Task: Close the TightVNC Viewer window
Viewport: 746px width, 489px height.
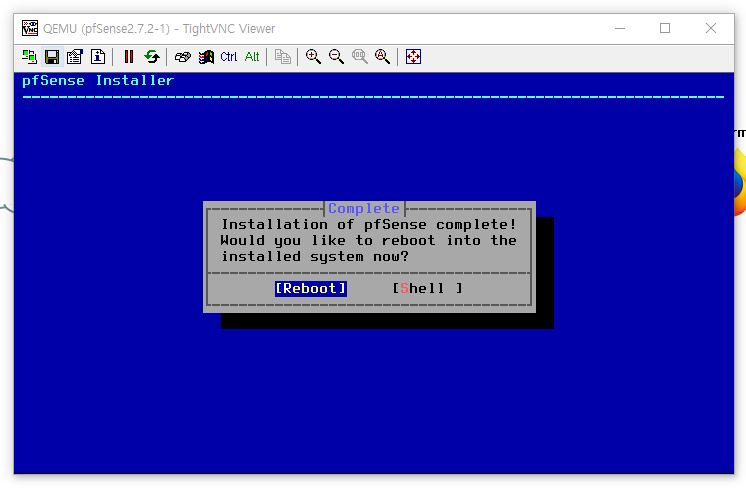Action: click(x=711, y=29)
